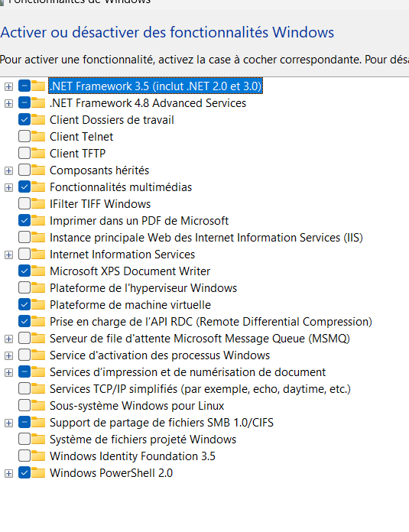Click the folder icon beside Client Telnet
Screen dimensions: 409x532
coord(38,136)
